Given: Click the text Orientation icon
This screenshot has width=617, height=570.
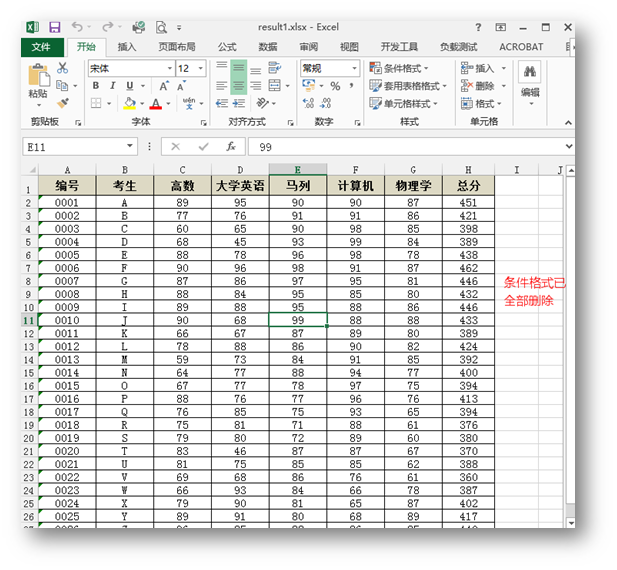Looking at the screenshot, I should [x=262, y=103].
